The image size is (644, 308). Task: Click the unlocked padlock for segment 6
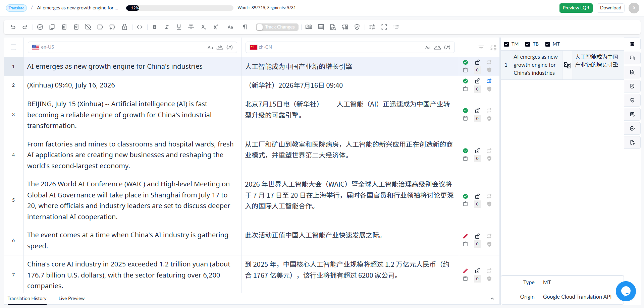(477, 236)
